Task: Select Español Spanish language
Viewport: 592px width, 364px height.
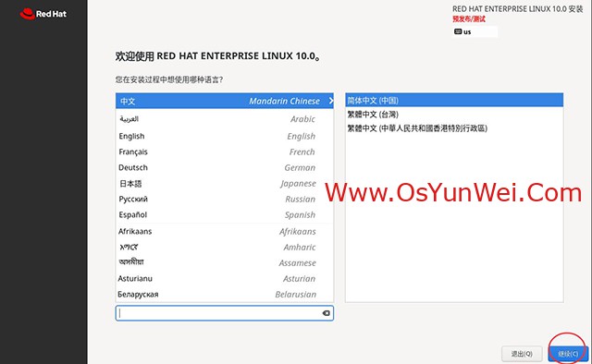Action: coord(225,215)
